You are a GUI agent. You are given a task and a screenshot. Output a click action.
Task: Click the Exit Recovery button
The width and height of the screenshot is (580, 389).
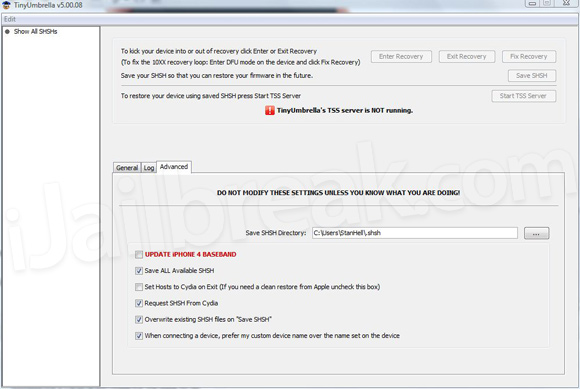tap(466, 57)
